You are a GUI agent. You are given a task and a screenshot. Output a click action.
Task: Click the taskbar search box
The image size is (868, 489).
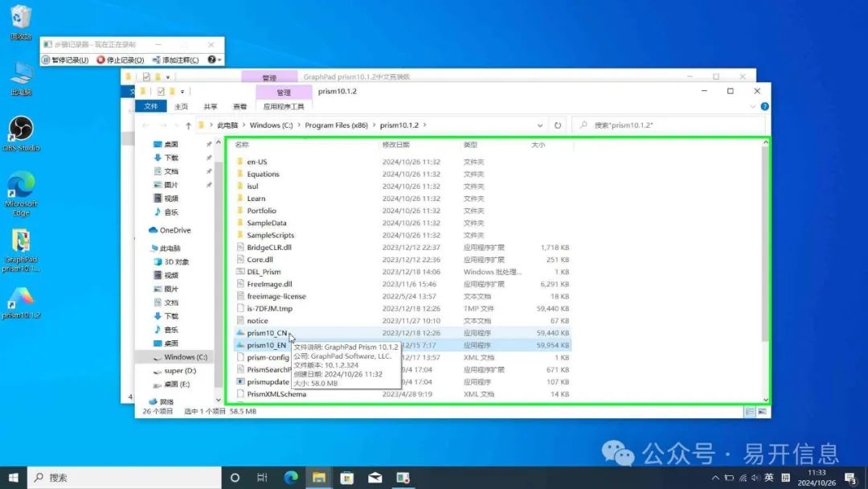[x=125, y=478]
